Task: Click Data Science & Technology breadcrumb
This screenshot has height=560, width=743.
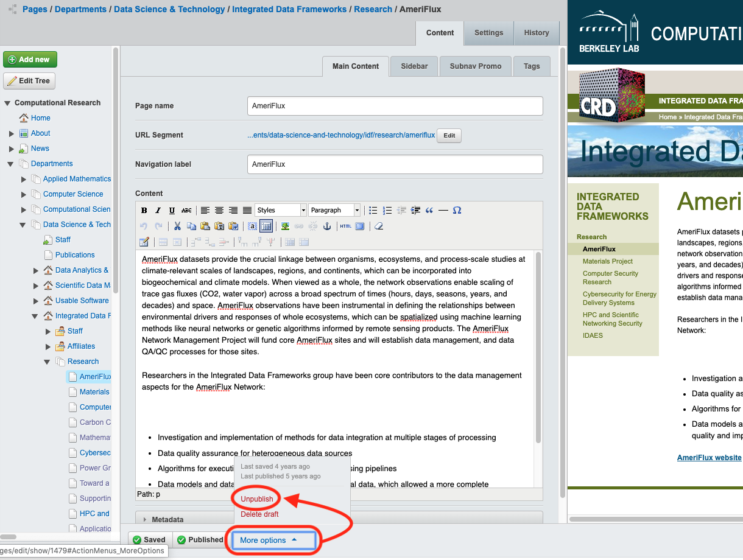Action: [169, 9]
